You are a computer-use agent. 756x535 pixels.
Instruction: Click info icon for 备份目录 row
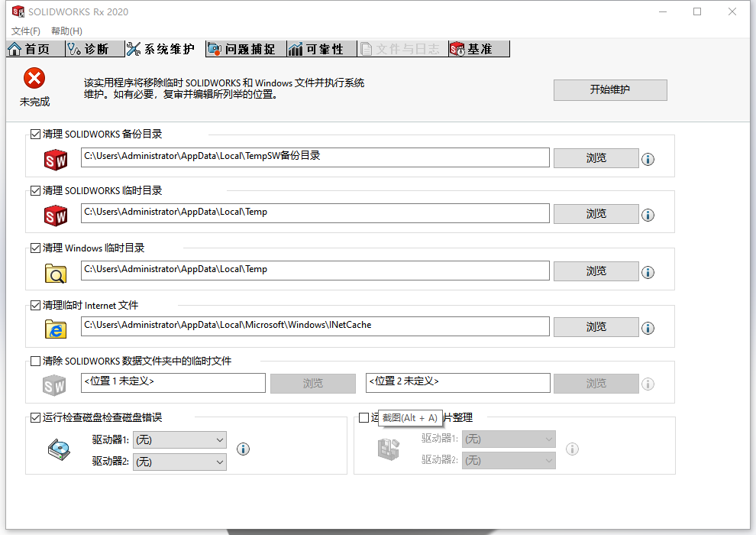(x=648, y=159)
